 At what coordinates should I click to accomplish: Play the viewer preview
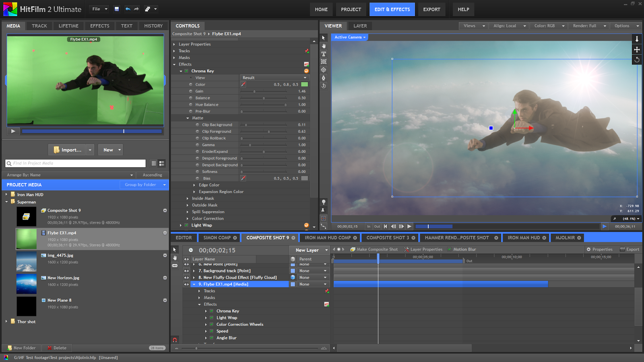coord(409,226)
